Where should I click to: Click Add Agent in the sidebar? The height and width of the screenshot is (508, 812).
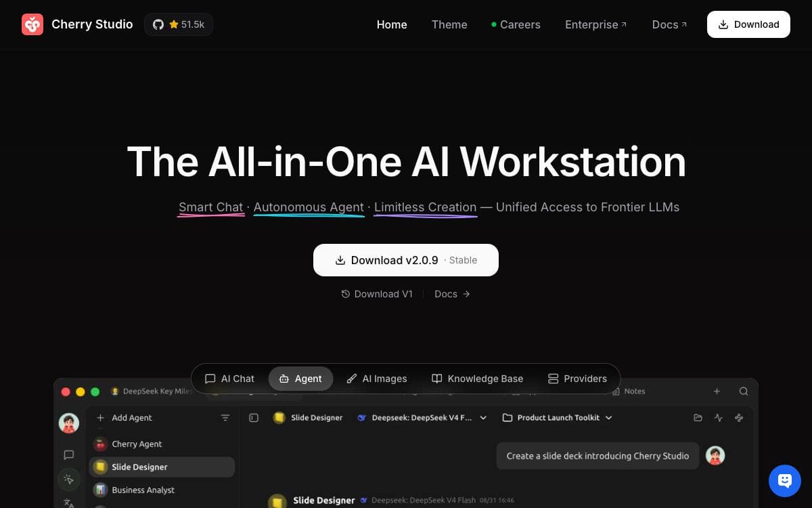[125, 418]
